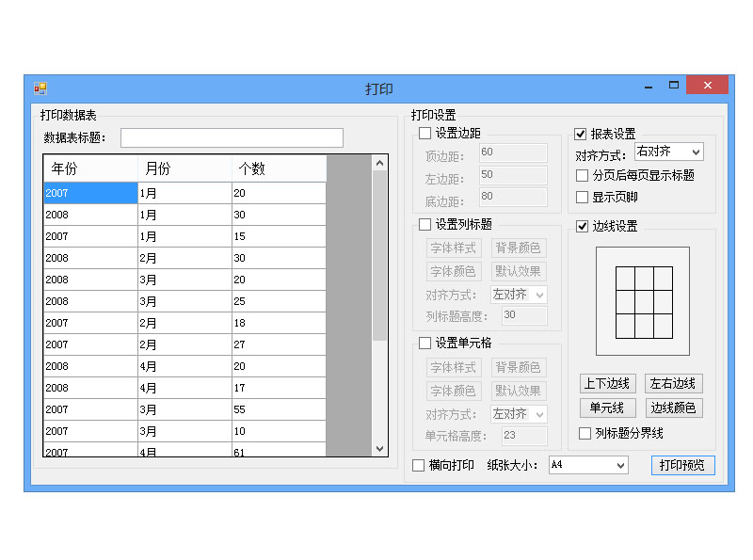This screenshot has height=560, width=753.
Task: Click the 年份 column header
Action: pyautogui.click(x=90, y=168)
